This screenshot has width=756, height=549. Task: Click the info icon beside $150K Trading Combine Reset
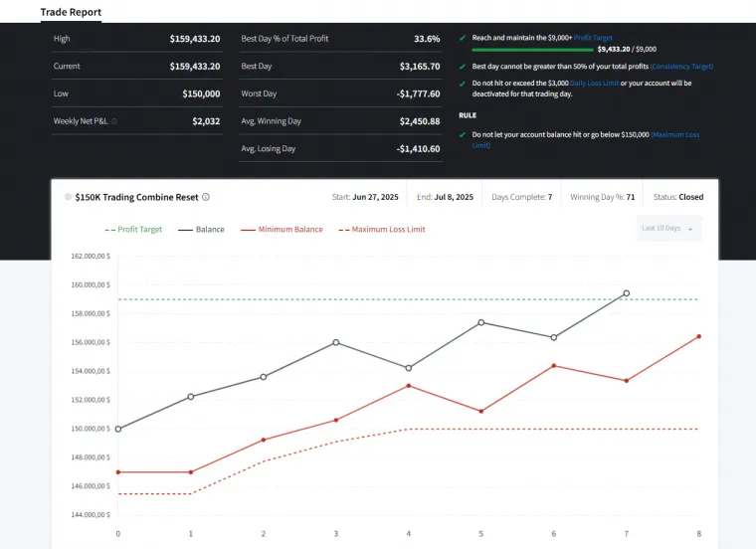(x=206, y=197)
